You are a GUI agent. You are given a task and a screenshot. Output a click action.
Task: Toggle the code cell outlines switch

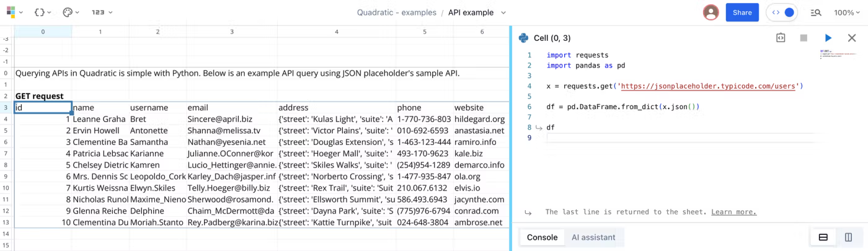pos(782,12)
